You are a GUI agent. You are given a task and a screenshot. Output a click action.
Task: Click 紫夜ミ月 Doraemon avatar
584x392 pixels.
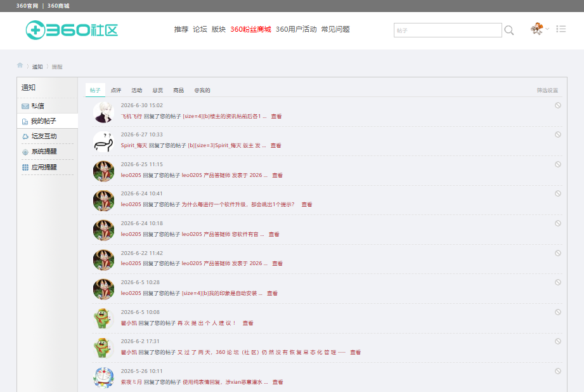click(x=103, y=377)
